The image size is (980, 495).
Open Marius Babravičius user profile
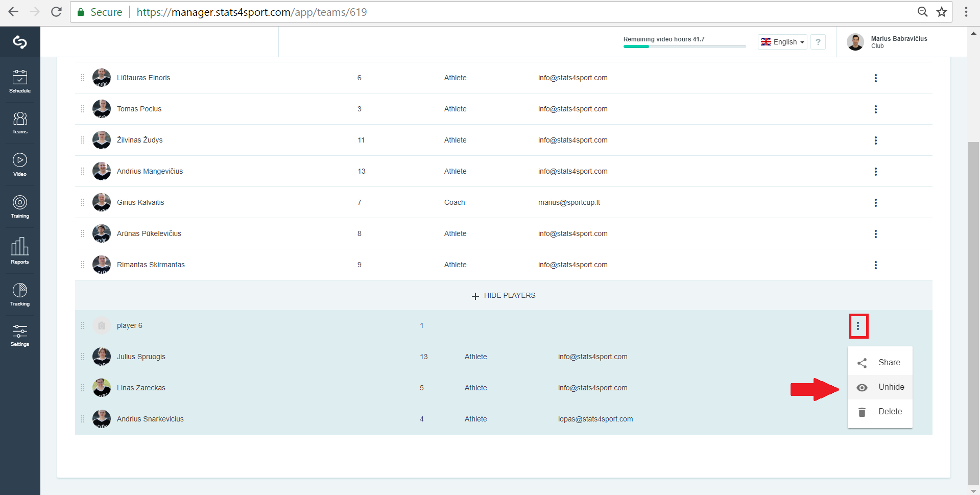(887, 42)
